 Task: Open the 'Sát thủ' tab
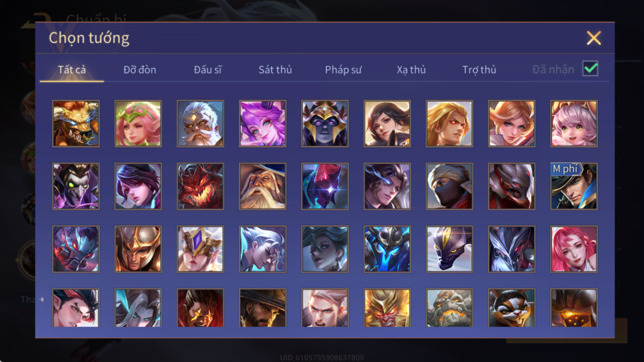click(275, 70)
